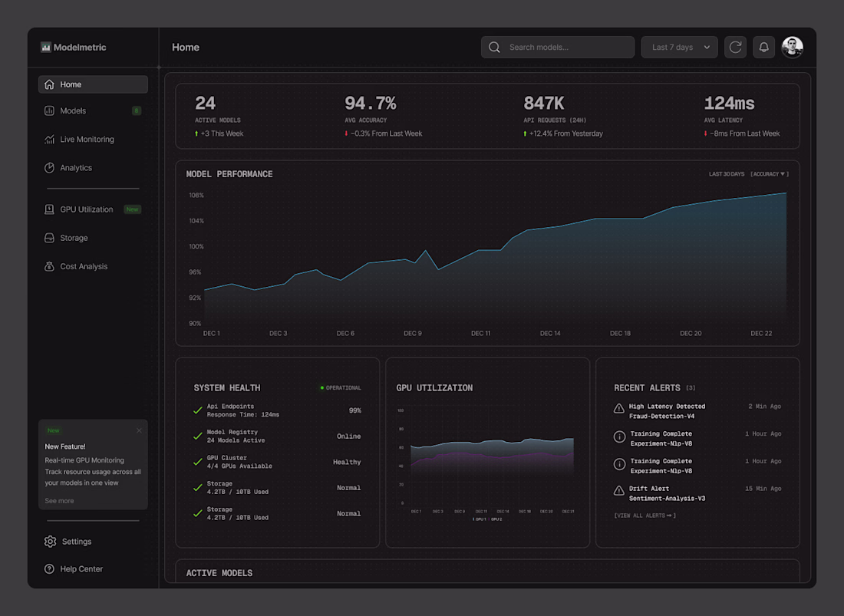Dismiss the New Feature card
The width and height of the screenshot is (844, 616).
point(139,430)
